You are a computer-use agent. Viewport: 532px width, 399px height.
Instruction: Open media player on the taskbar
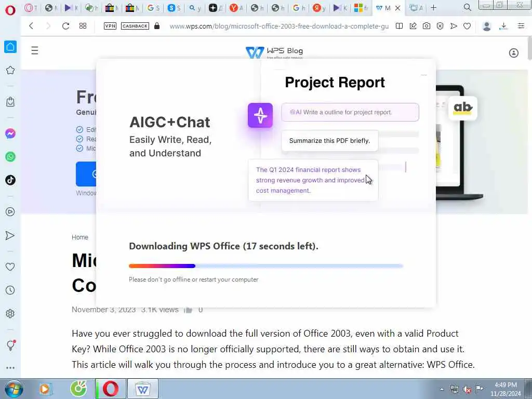coord(45,389)
